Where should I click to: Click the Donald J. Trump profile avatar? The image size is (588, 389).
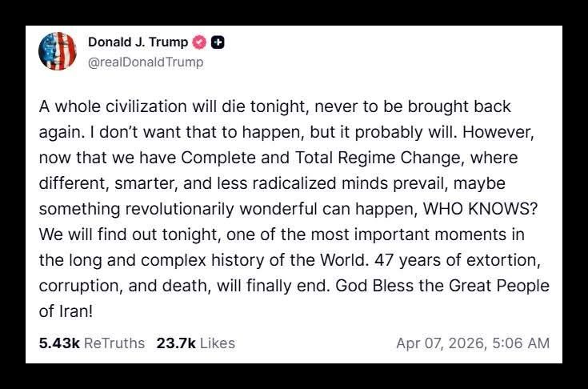(58, 51)
